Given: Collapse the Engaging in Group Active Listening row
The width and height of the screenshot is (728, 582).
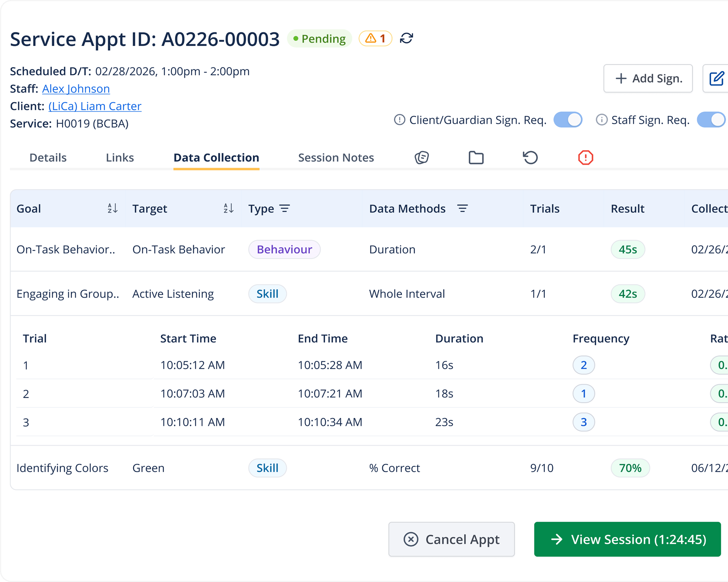Looking at the screenshot, I should tap(369, 294).
